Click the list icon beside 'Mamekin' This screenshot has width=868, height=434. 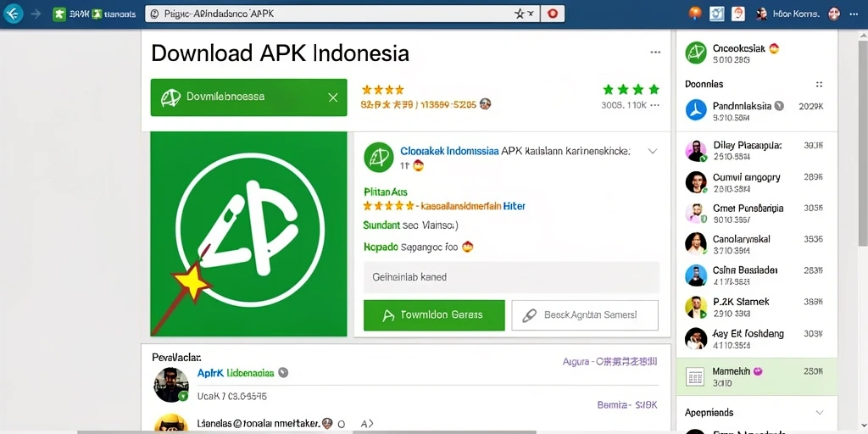695,376
